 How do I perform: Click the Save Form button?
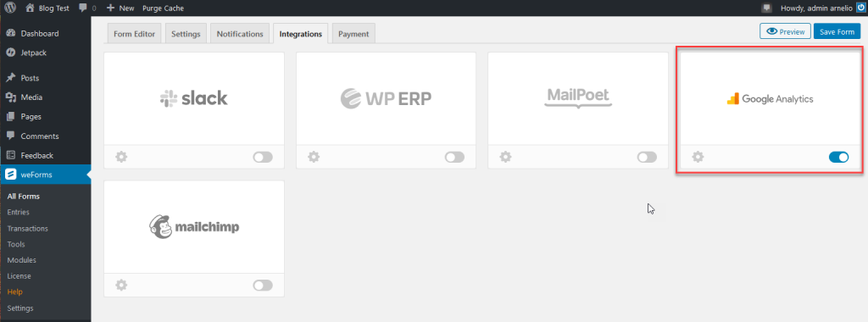click(837, 31)
